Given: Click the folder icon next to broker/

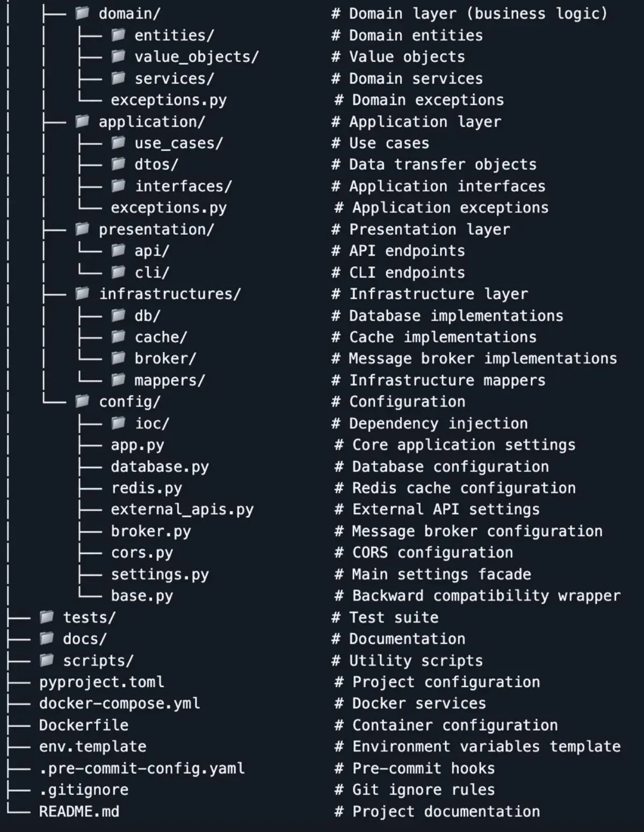Looking at the screenshot, I should pyautogui.click(x=118, y=358).
